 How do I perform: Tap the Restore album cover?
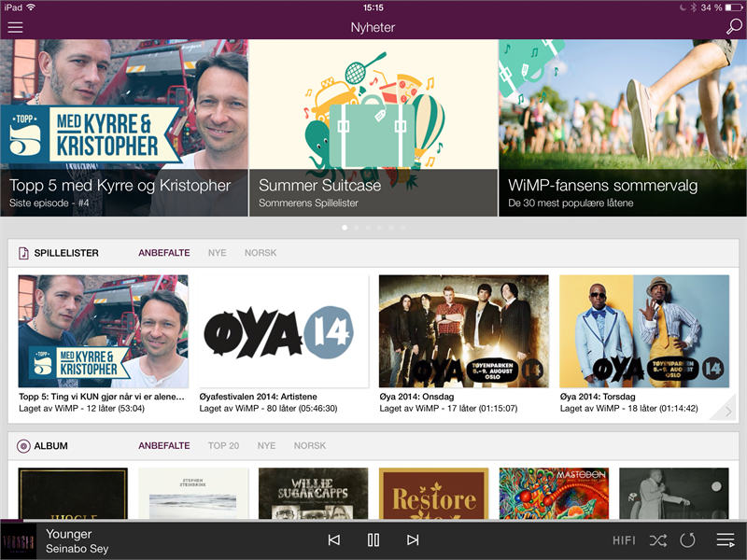pos(433,494)
